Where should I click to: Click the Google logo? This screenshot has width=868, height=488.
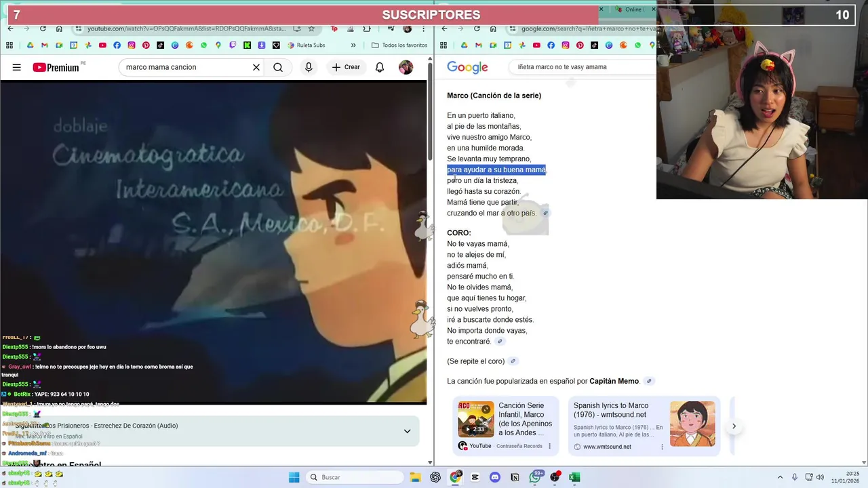tap(467, 67)
